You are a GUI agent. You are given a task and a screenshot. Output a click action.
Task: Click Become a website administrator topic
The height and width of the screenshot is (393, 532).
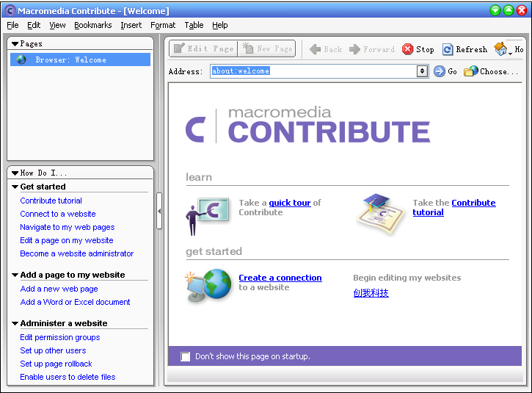[76, 253]
